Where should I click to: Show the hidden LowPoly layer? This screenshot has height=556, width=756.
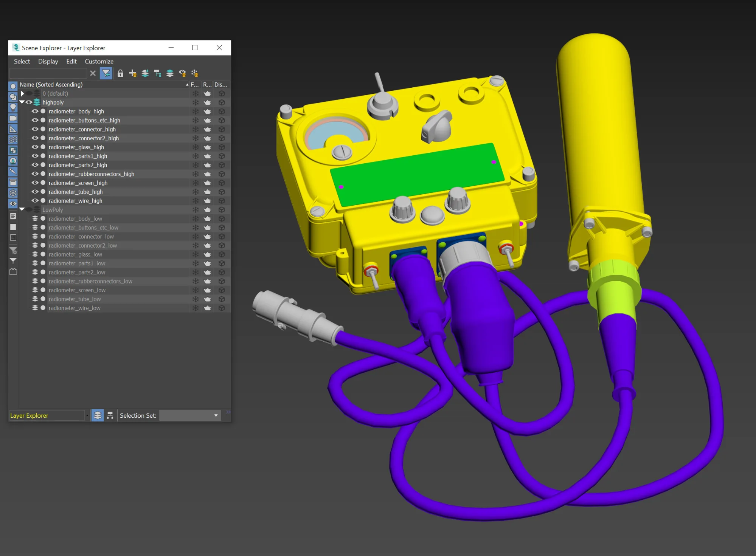29,210
